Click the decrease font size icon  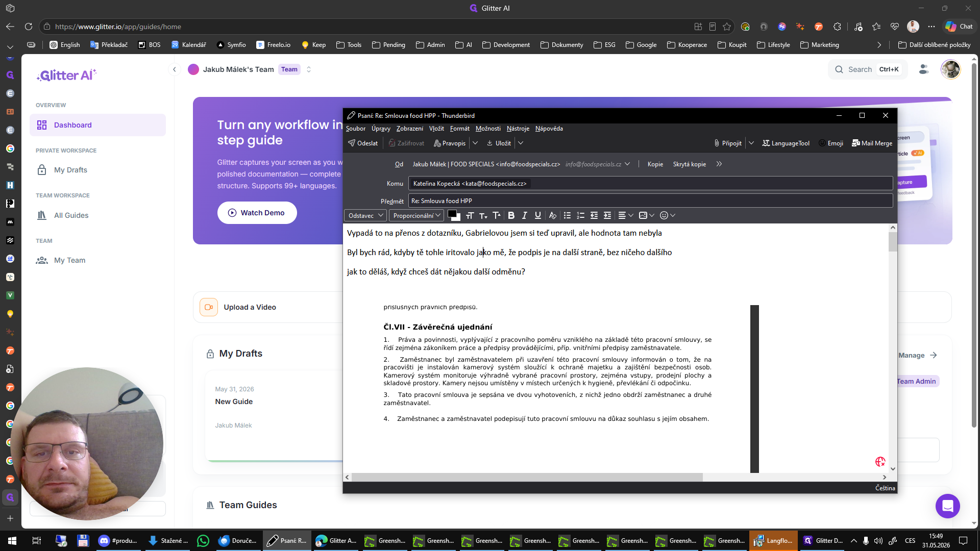pos(483,216)
